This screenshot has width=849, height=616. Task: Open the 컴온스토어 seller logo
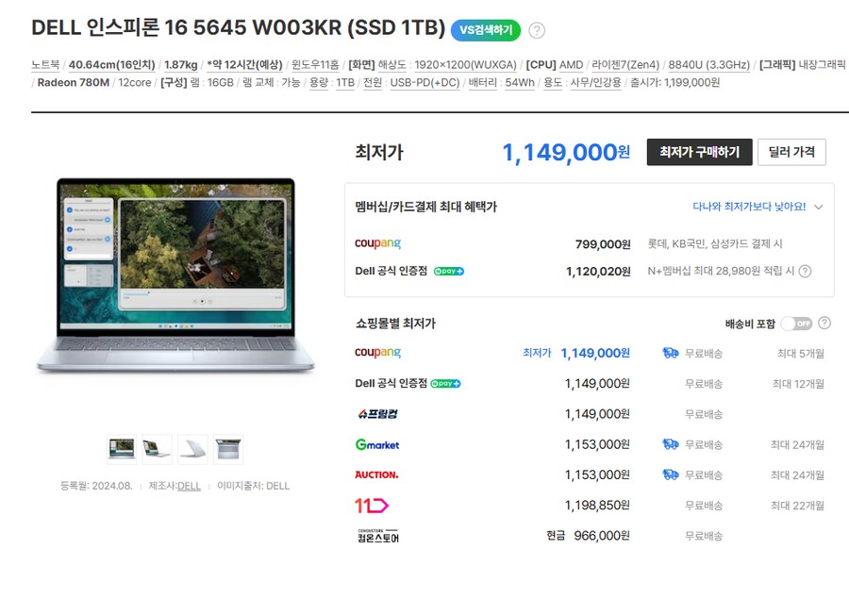pyautogui.click(x=378, y=536)
